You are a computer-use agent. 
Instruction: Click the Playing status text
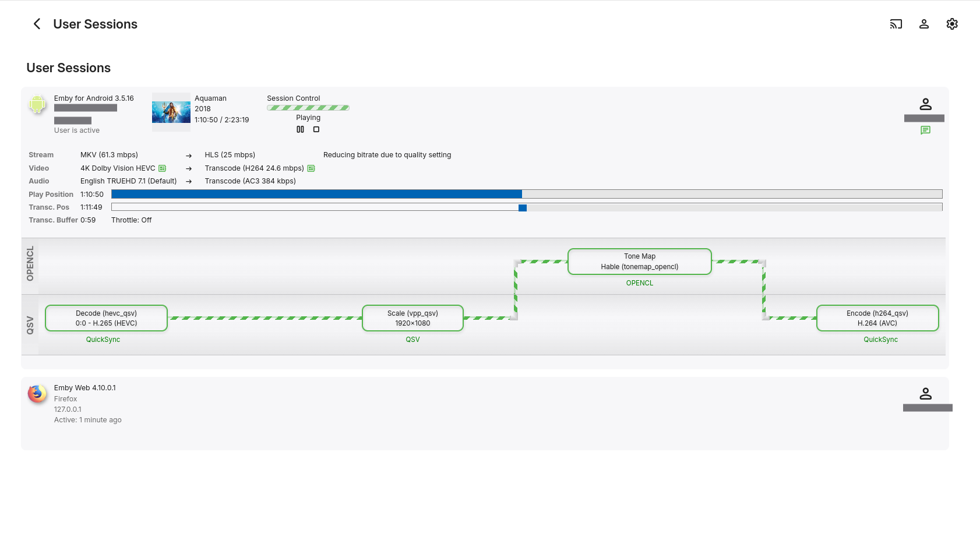point(308,118)
